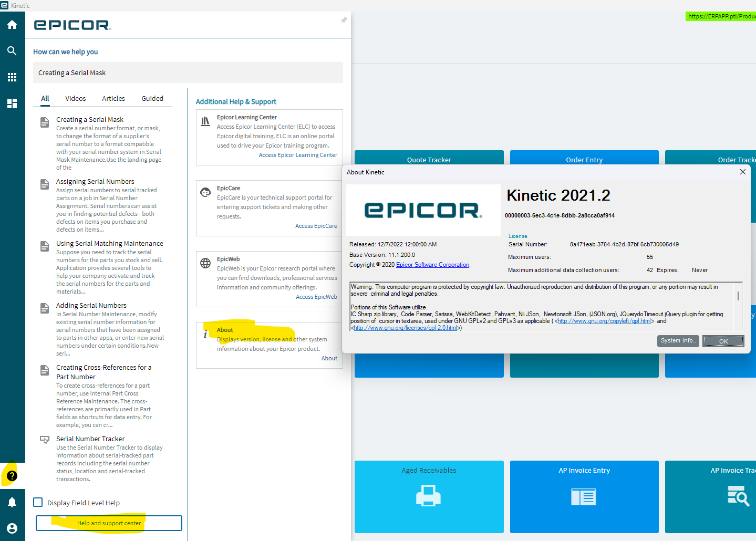
Task: Open the Adding Serial Numbers article
Action: point(91,305)
